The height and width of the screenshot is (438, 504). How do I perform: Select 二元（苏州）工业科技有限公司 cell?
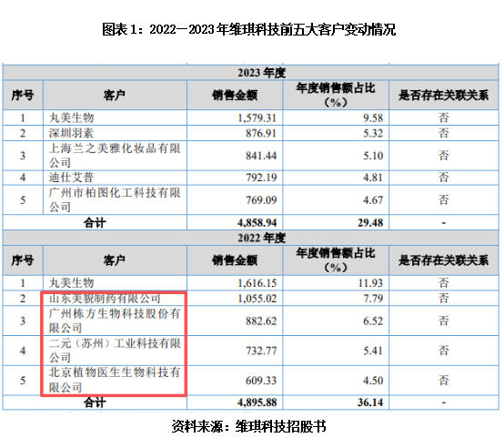point(115,351)
